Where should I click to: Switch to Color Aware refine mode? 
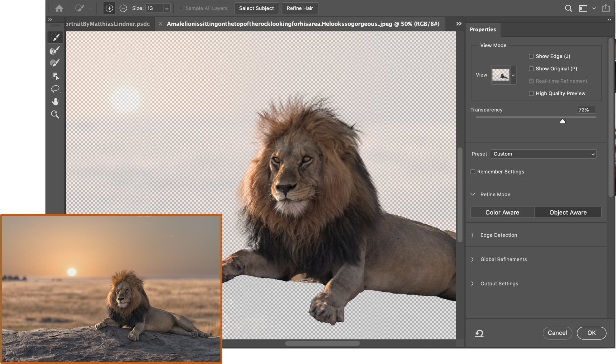502,212
